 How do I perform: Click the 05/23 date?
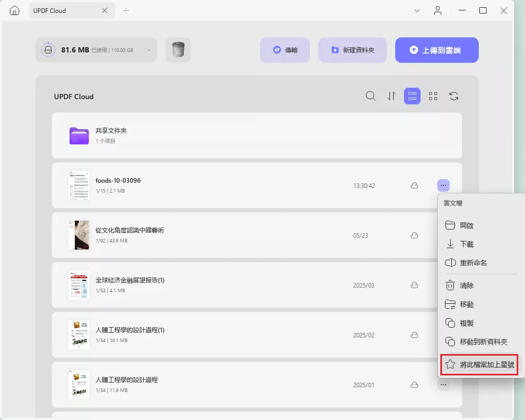pos(360,235)
